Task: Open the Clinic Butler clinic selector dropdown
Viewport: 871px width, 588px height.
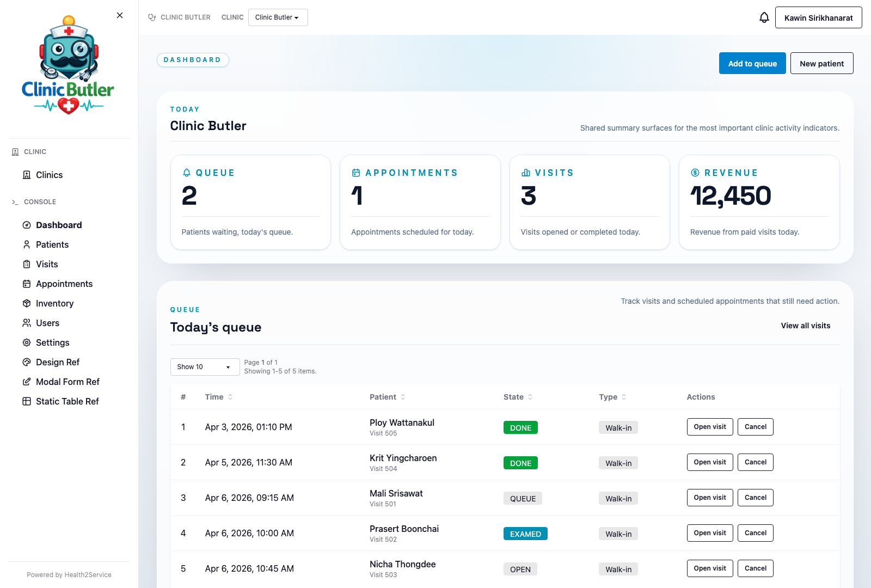Action: [x=278, y=17]
